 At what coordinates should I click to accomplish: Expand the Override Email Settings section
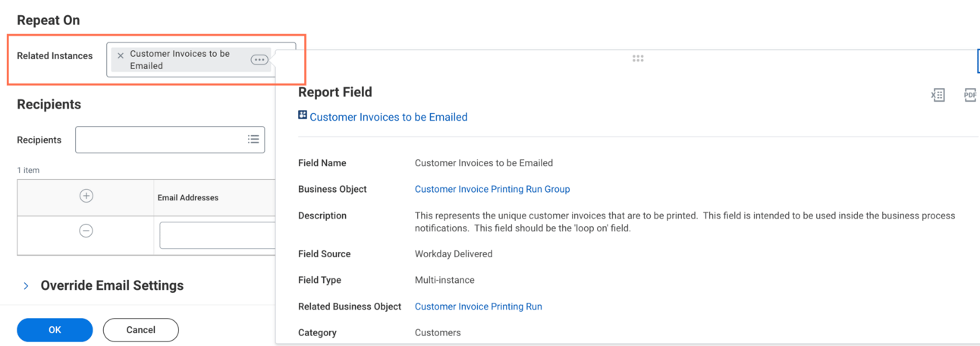(27, 286)
